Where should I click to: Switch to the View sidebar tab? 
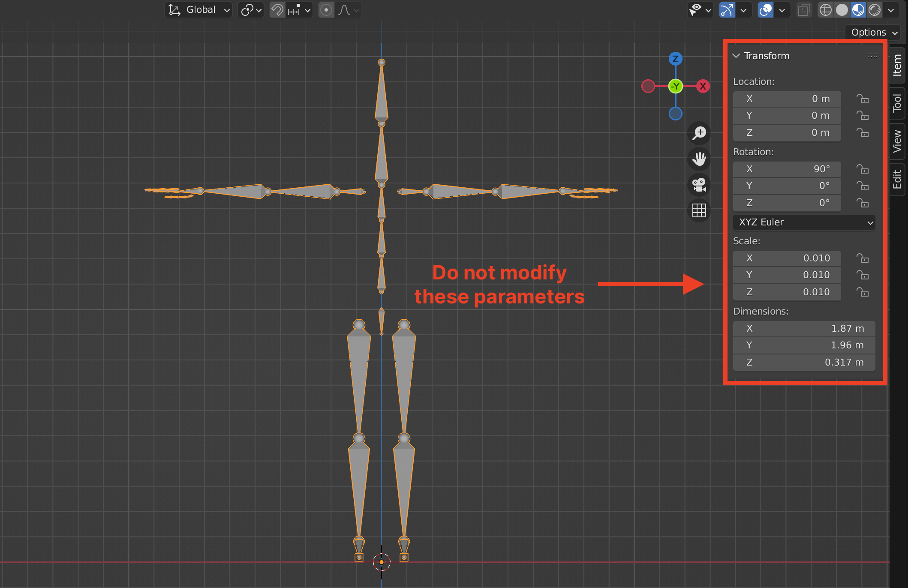coord(897,141)
